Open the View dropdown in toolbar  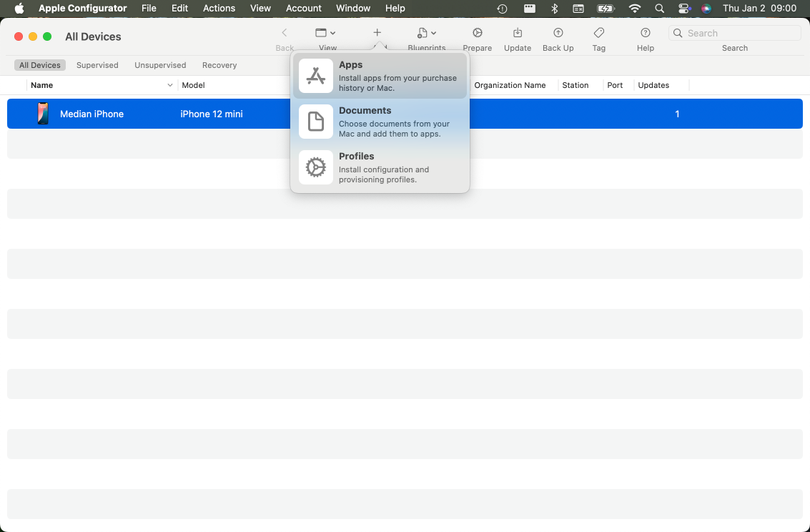[x=326, y=33]
